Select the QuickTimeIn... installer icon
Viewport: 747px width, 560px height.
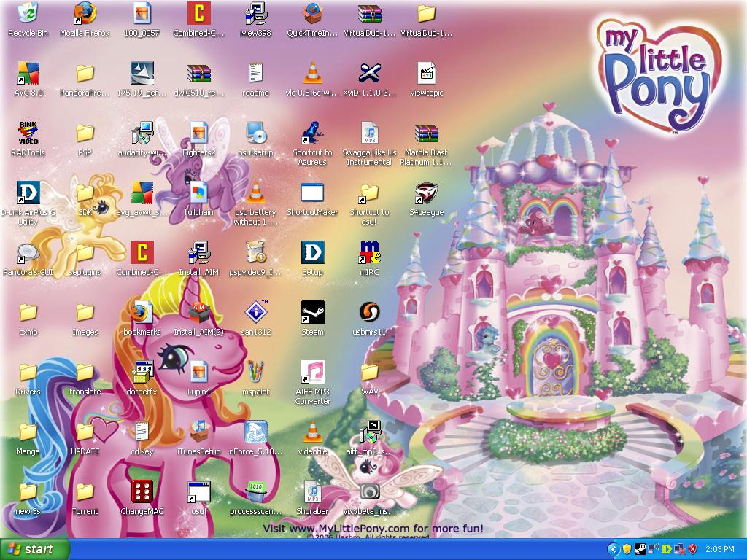[312, 14]
